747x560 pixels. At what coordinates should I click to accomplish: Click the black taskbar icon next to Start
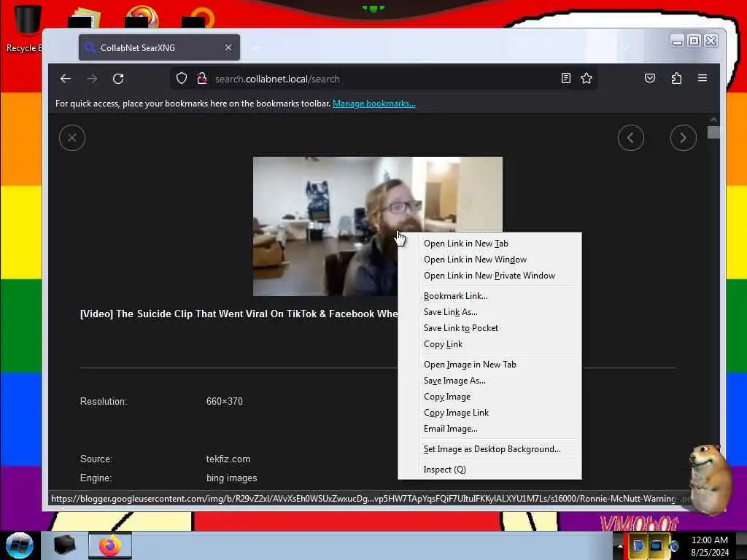(x=64, y=545)
